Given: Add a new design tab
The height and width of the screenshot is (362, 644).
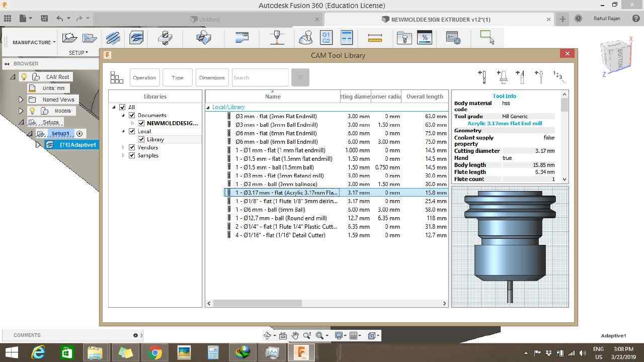Looking at the screenshot, I should point(562,19).
